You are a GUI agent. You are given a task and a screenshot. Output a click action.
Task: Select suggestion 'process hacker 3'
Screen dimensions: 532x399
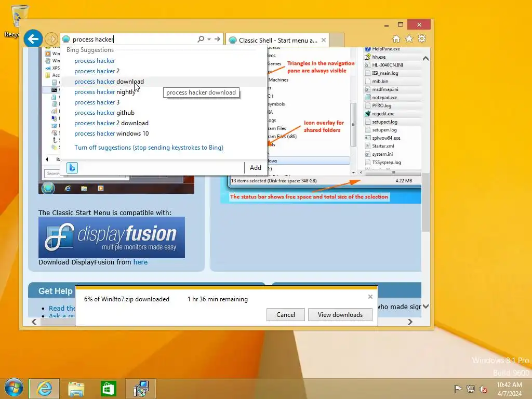click(x=97, y=102)
